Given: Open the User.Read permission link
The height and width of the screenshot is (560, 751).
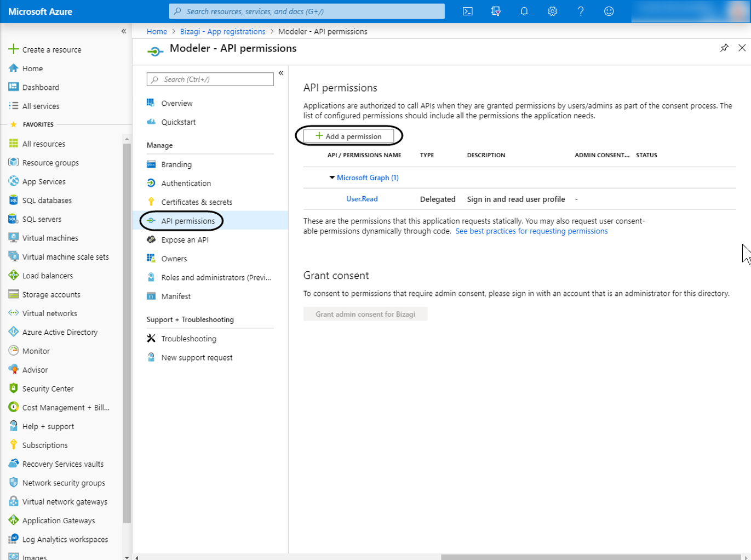Looking at the screenshot, I should pyautogui.click(x=362, y=199).
